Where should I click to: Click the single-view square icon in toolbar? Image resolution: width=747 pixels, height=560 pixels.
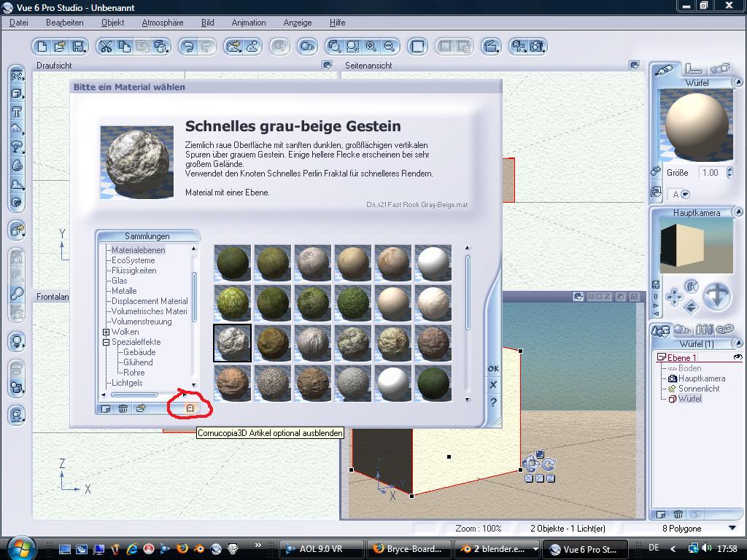click(x=418, y=47)
